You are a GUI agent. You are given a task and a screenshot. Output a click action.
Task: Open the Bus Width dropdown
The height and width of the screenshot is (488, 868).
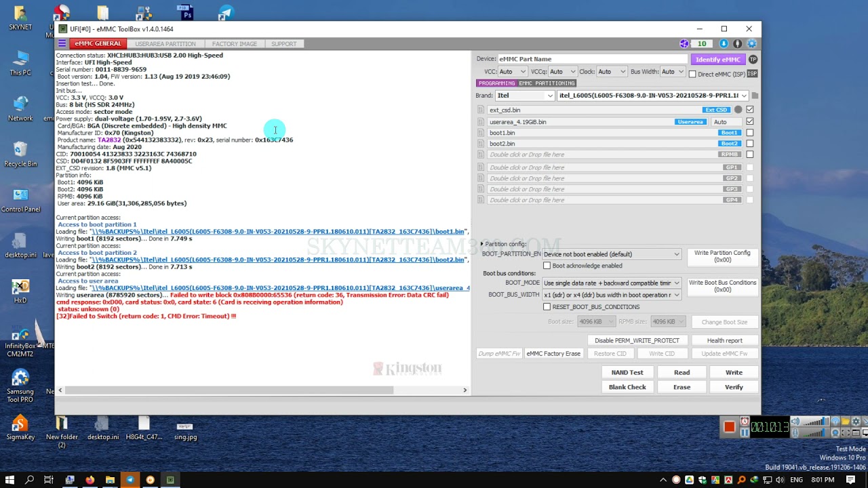pyautogui.click(x=673, y=72)
